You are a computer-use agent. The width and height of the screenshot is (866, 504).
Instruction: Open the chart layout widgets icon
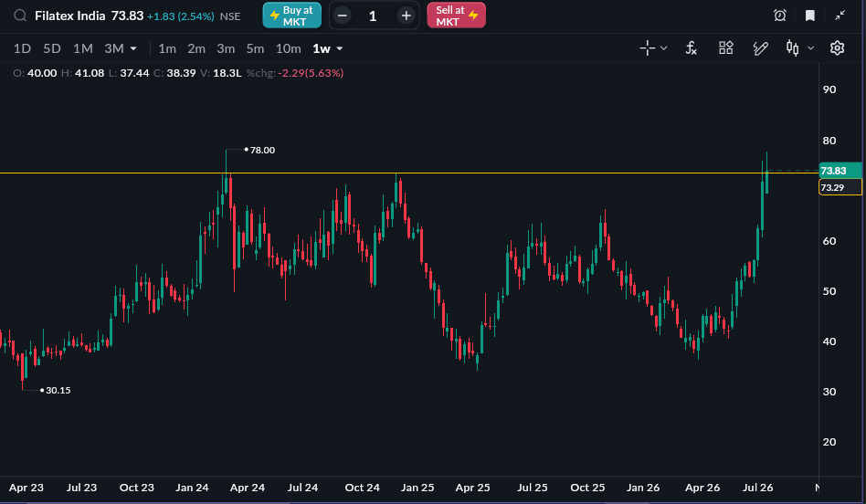pos(725,48)
